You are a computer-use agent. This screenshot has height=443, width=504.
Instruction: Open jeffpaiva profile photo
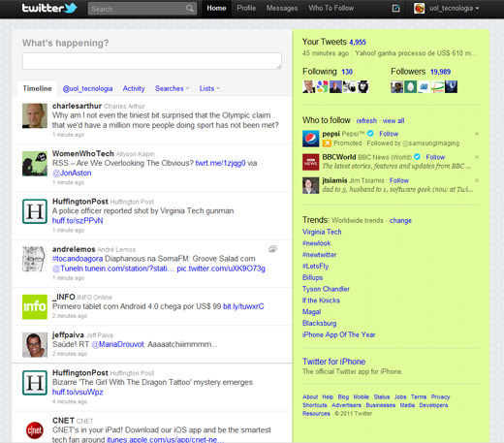(x=35, y=345)
